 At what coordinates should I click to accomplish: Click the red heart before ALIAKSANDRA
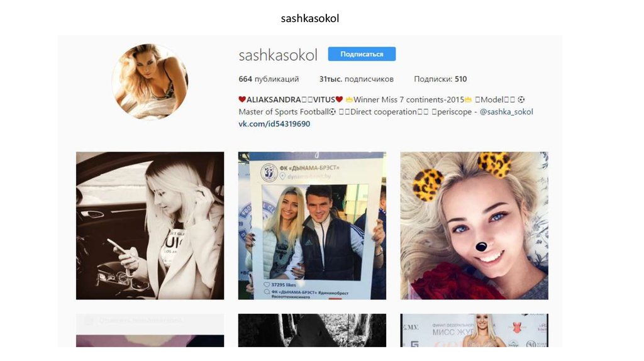point(242,99)
